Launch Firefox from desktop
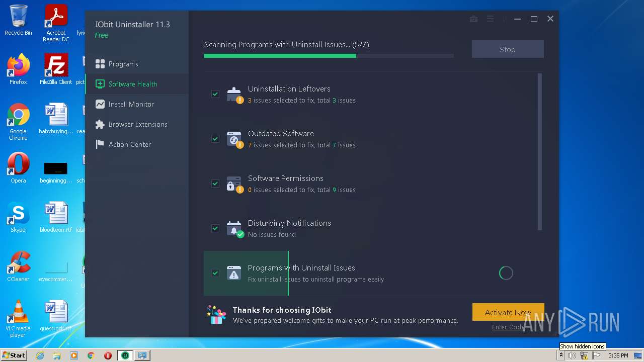This screenshot has width=644, height=362. [18, 69]
